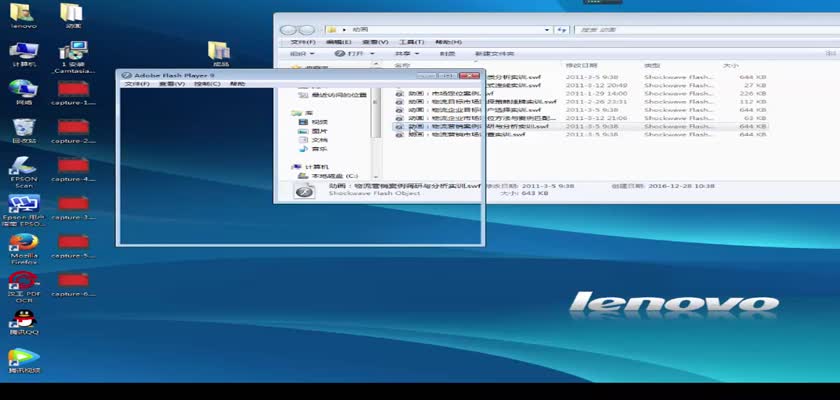Select the capture-2 file on the desktop
The width and height of the screenshot is (840, 400).
(73, 131)
